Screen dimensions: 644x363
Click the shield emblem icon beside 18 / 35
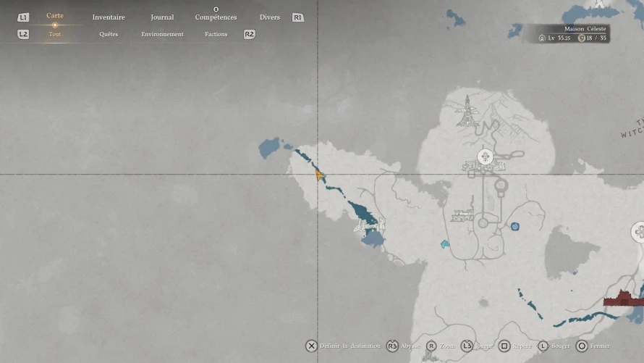582,38
